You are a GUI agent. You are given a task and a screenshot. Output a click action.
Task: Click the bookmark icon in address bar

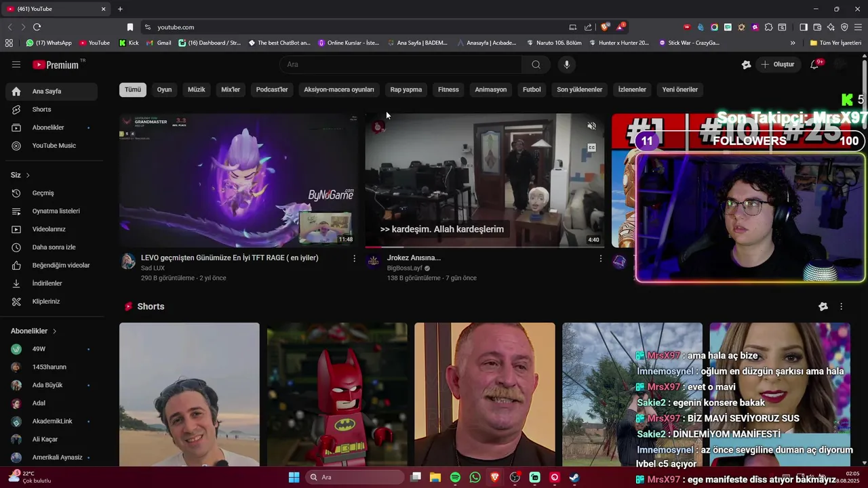point(130,27)
